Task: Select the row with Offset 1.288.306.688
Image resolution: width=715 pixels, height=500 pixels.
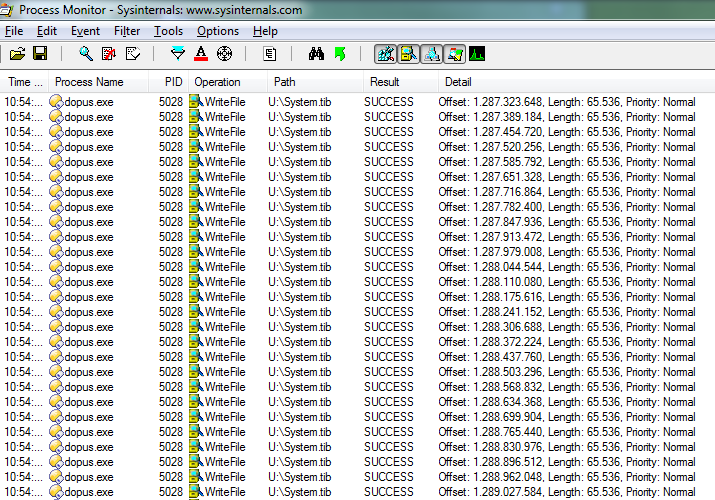Action: [x=358, y=327]
